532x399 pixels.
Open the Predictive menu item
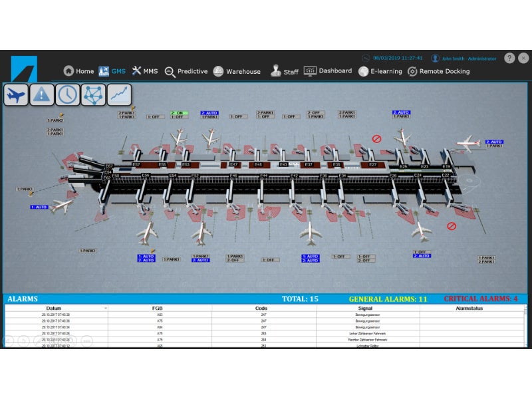(x=186, y=71)
